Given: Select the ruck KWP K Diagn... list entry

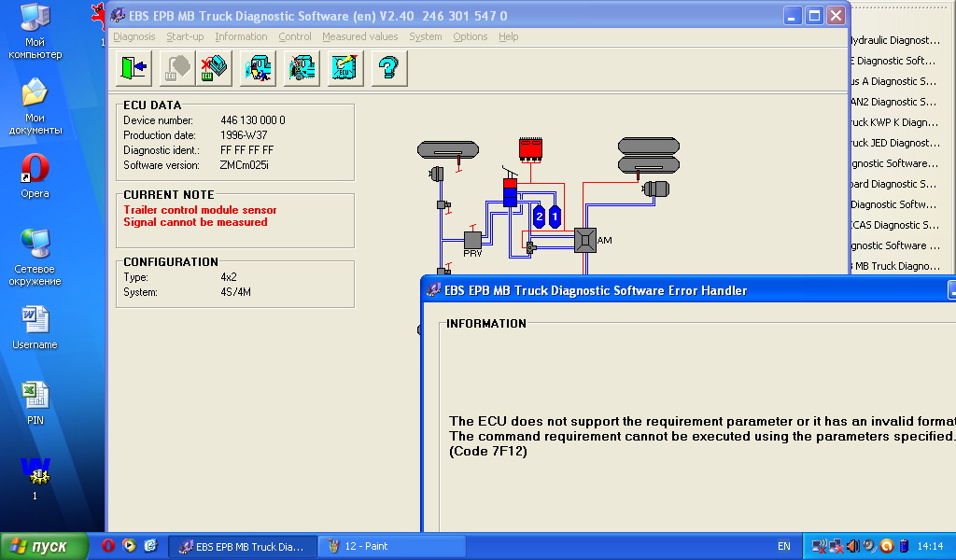Looking at the screenshot, I should click(895, 122).
